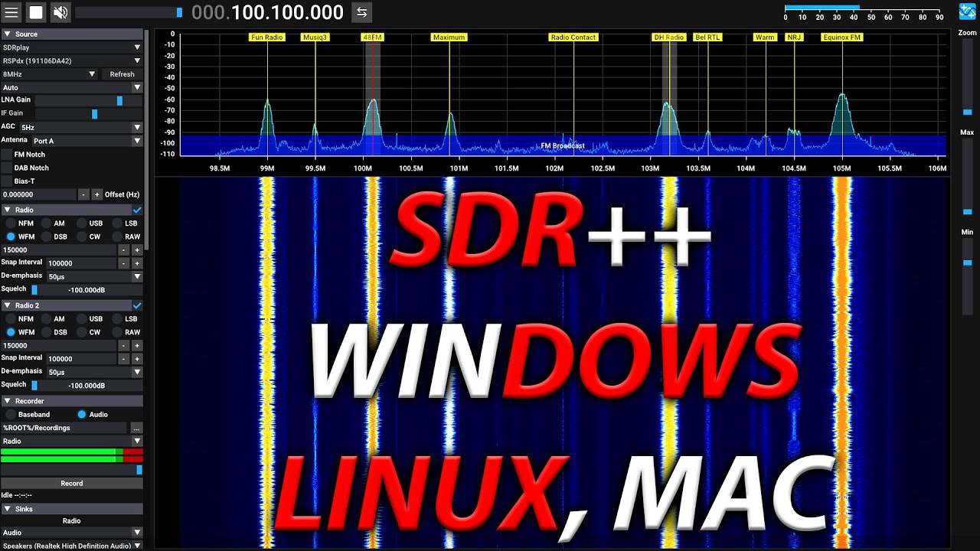Adjust the Radio Squelch slider
980x551 pixels.
(x=87, y=290)
